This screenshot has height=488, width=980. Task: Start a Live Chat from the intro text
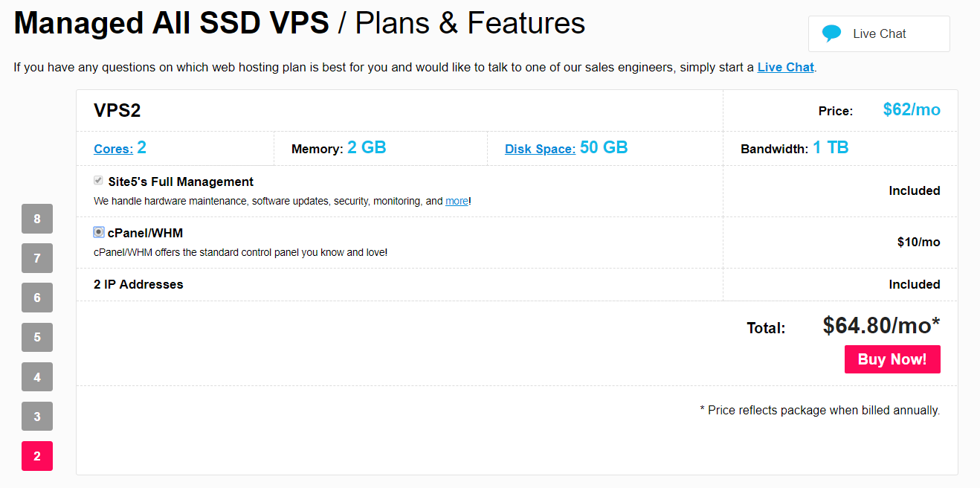(785, 67)
